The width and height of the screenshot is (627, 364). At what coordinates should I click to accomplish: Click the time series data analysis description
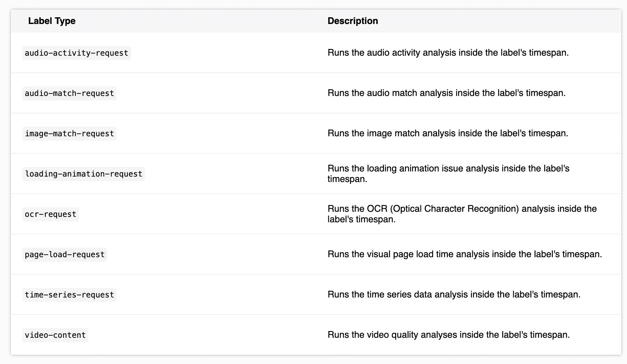point(454,295)
